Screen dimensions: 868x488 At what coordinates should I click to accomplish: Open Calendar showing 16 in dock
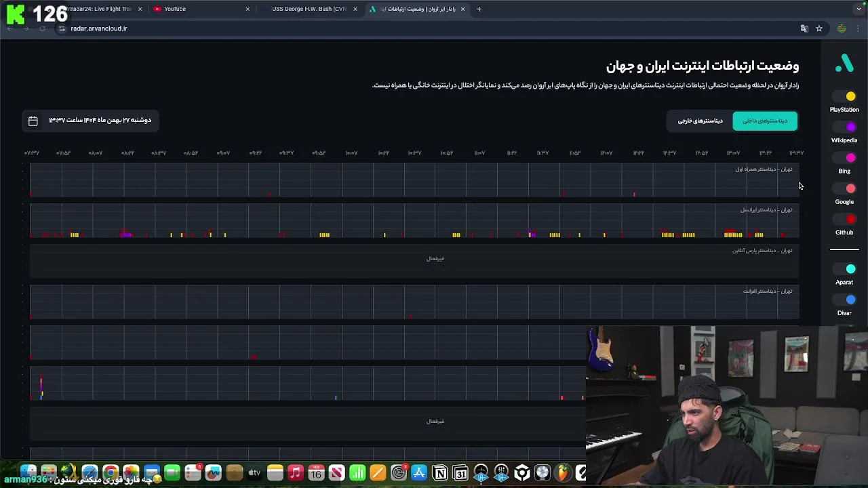tap(316, 472)
